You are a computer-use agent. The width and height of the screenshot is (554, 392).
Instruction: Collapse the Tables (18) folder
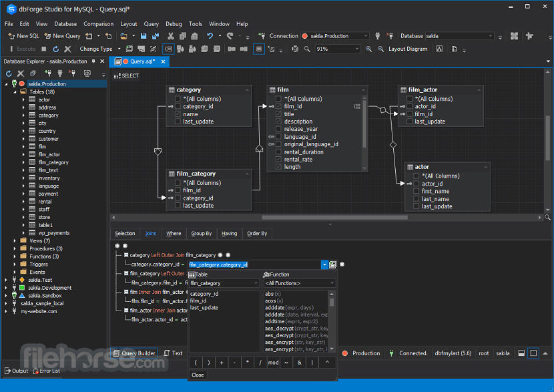pos(15,92)
